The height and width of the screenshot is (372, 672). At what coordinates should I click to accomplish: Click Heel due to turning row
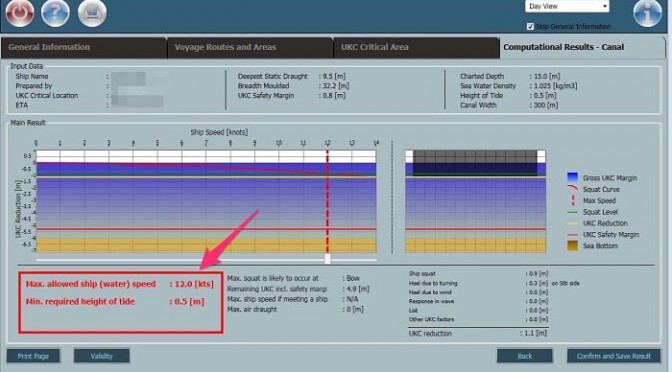tap(494, 283)
